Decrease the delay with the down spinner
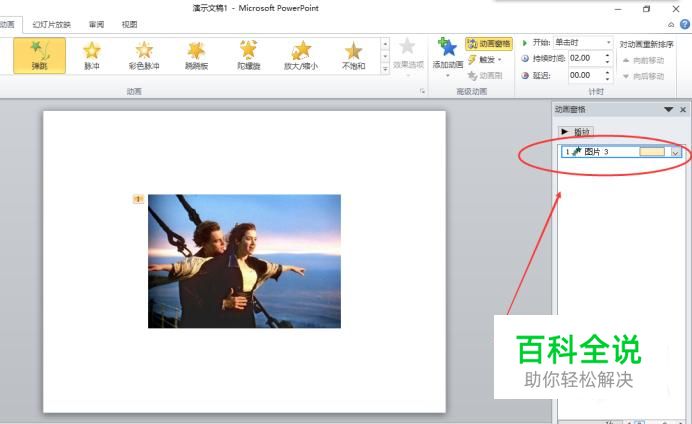 608,79
